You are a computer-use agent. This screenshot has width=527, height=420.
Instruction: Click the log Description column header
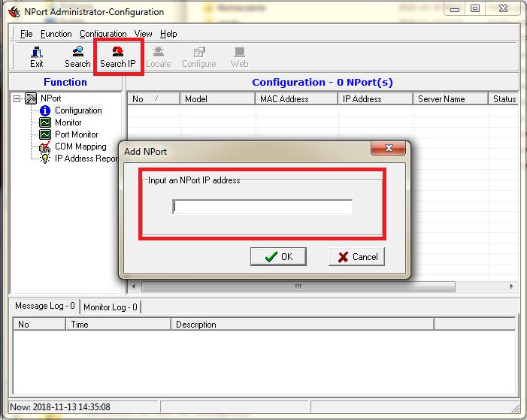tap(303, 325)
